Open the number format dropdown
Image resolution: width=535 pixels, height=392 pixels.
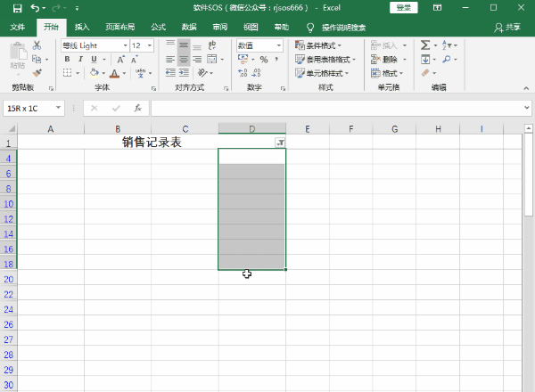[279, 45]
